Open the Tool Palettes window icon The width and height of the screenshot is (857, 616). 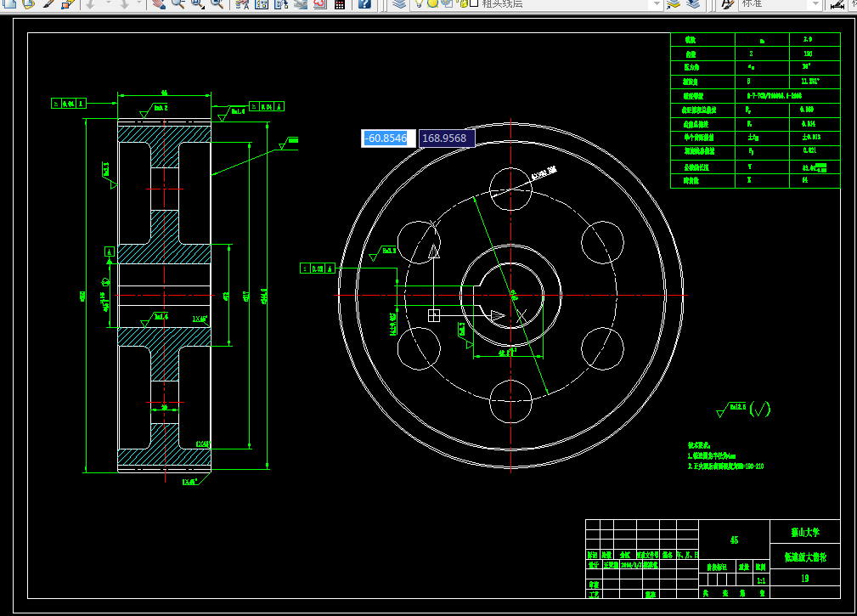coord(281,4)
